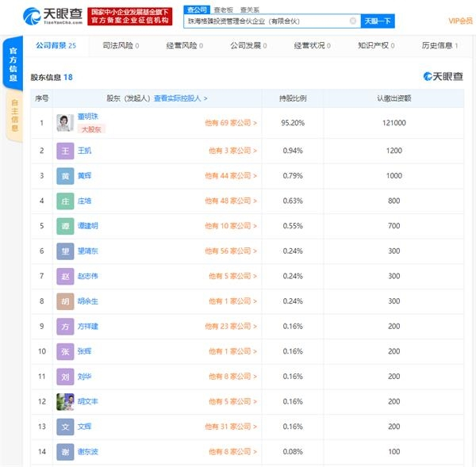Expand 他有 56 家公司 for 望靖东
The image size is (476, 467).
[232, 251]
